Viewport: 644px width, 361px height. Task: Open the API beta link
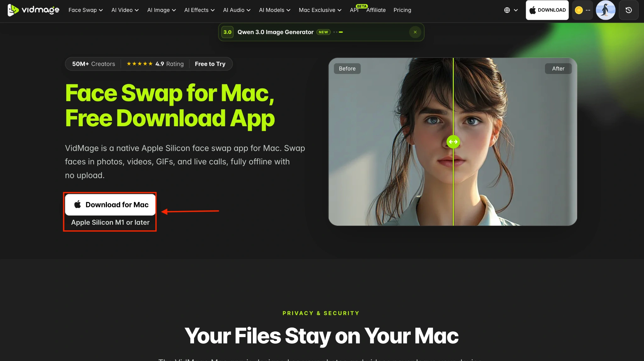click(x=354, y=10)
